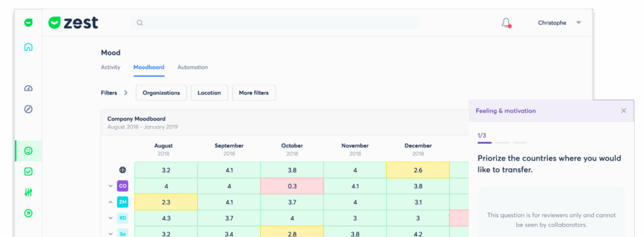
Task: Open the Christophe user menu dropdown
Action: [560, 23]
